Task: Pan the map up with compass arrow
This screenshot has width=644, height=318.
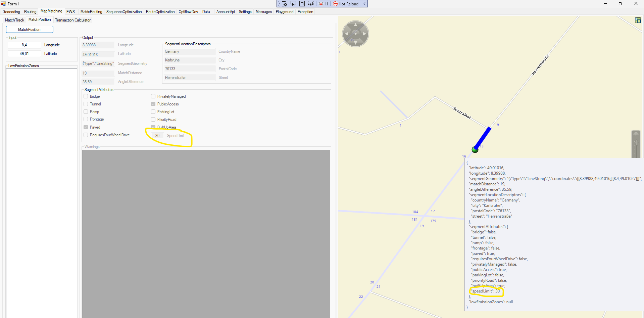Action: 355,25
